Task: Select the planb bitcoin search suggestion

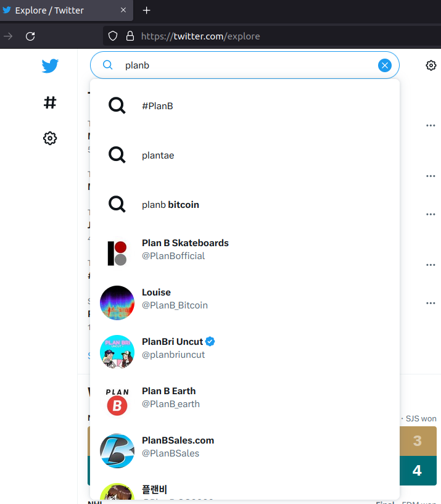Action: point(245,204)
